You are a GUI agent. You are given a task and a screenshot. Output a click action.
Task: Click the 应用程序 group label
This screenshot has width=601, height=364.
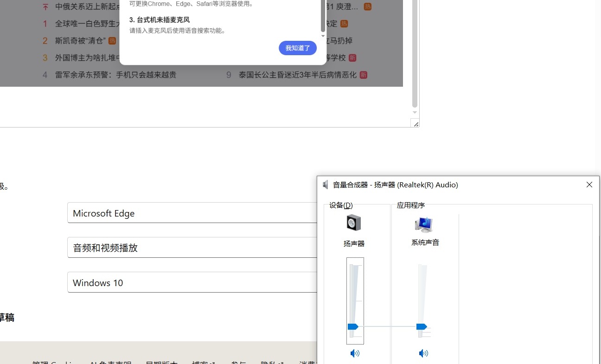point(411,205)
